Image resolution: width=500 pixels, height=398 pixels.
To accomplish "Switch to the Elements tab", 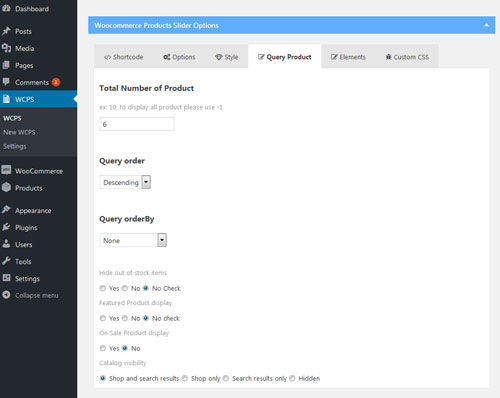I will click(348, 57).
